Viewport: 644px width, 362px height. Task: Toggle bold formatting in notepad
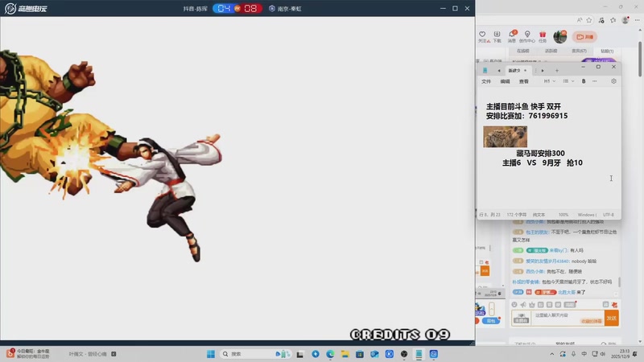point(584,81)
